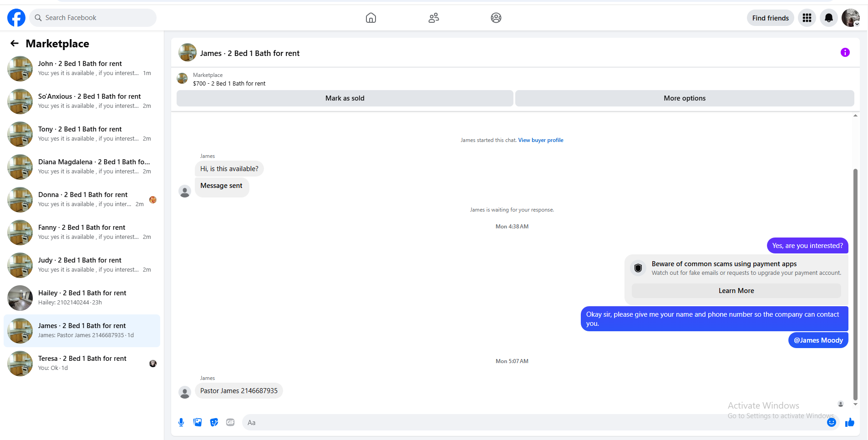This screenshot has width=868, height=440.
Task: Click Hailey's listing thumbnail
Action: click(x=20, y=298)
